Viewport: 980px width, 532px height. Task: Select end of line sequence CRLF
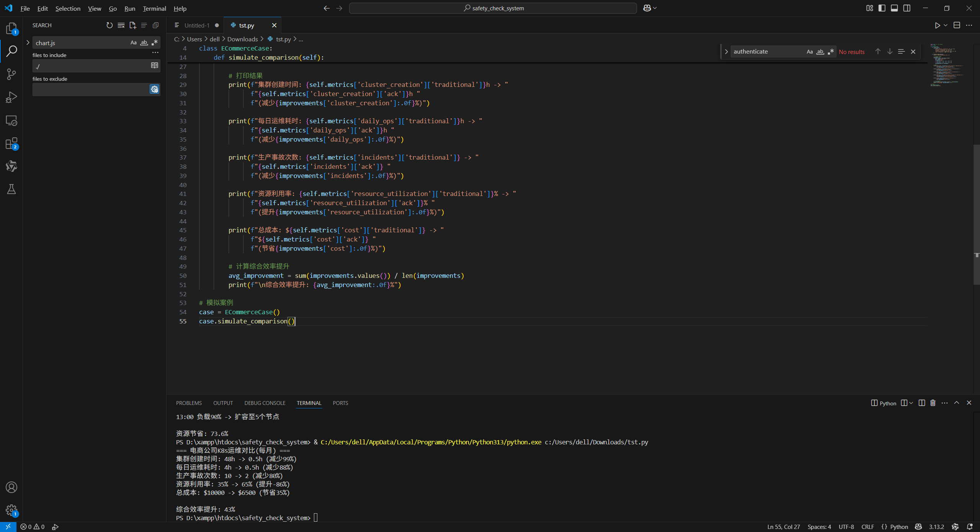867,527
